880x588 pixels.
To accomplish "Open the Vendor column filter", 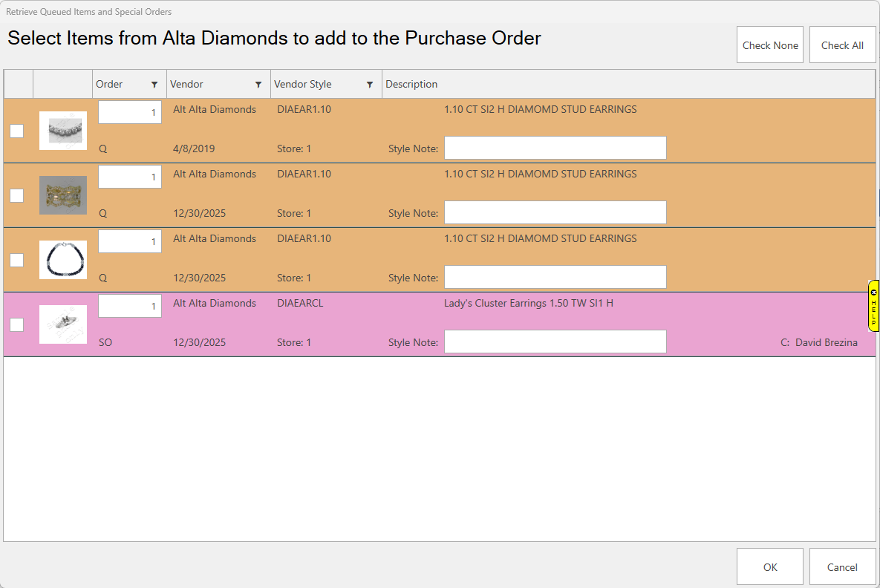I will [258, 85].
